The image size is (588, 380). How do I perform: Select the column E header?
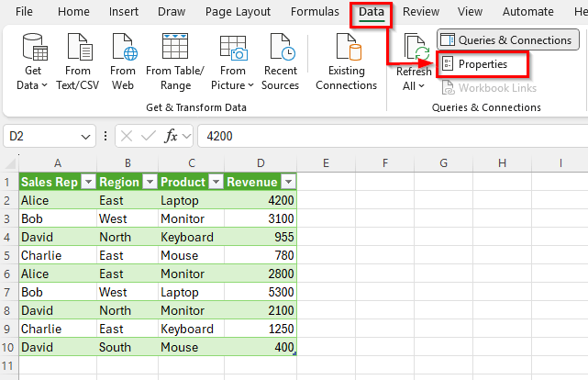pyautogui.click(x=326, y=162)
